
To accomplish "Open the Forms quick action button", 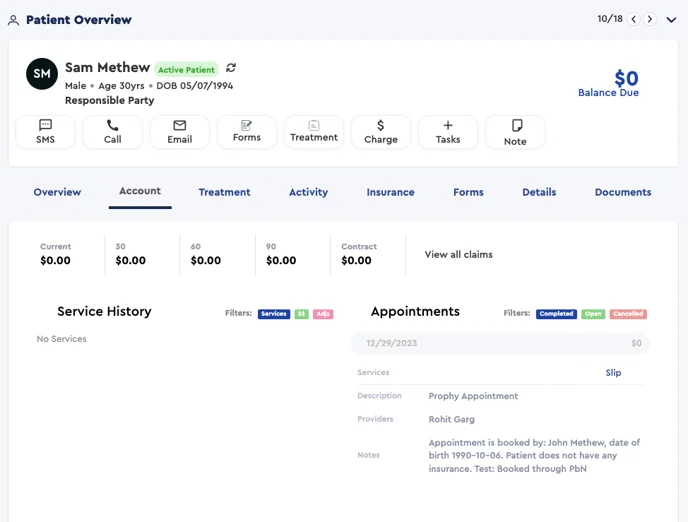I will [247, 132].
